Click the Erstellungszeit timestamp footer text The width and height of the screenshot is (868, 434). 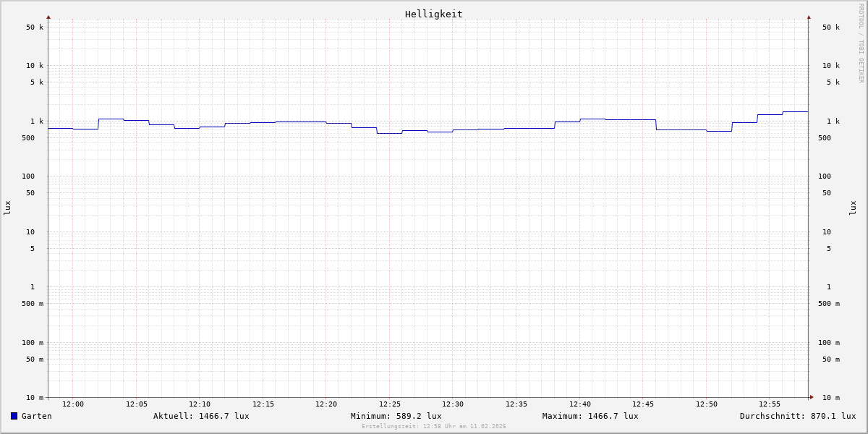pyautogui.click(x=434, y=427)
